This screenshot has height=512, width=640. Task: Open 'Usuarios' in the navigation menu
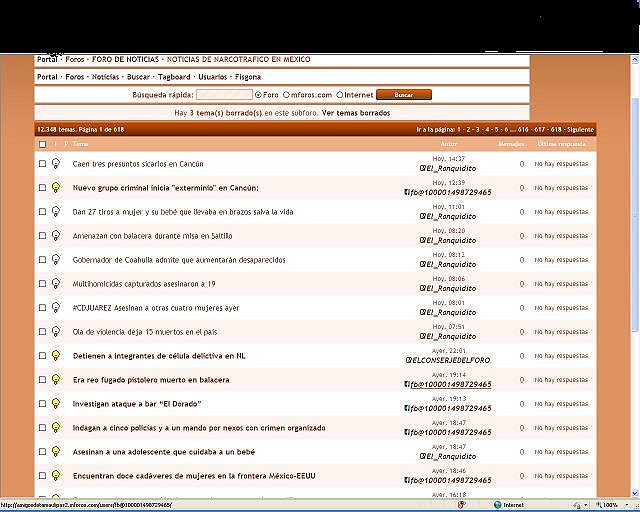212,77
